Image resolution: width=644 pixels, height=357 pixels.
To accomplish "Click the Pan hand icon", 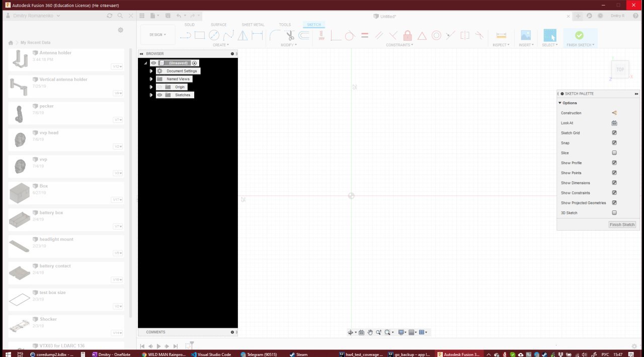I will [x=370, y=332].
